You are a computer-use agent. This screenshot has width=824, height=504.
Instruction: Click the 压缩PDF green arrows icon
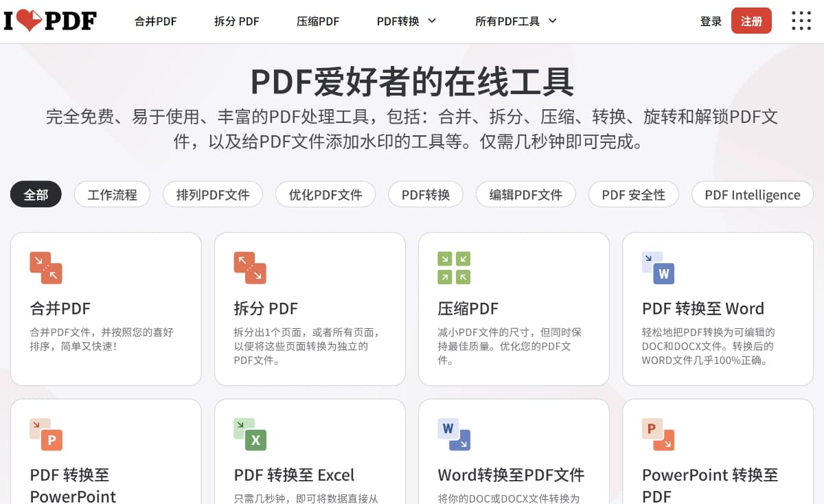click(x=454, y=268)
